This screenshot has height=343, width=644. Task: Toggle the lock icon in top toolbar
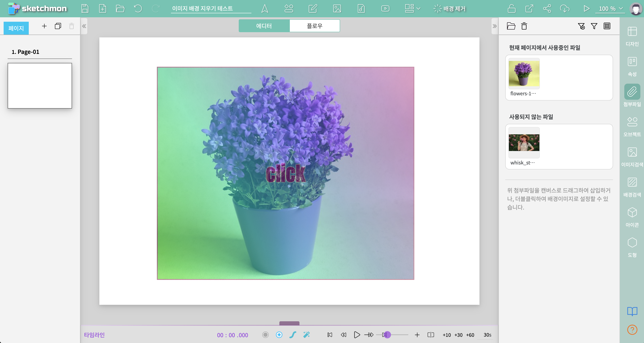511,8
